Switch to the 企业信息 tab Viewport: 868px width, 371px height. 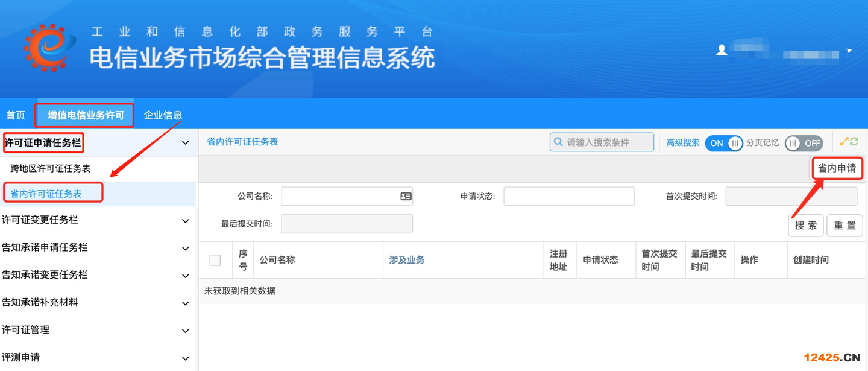[163, 115]
